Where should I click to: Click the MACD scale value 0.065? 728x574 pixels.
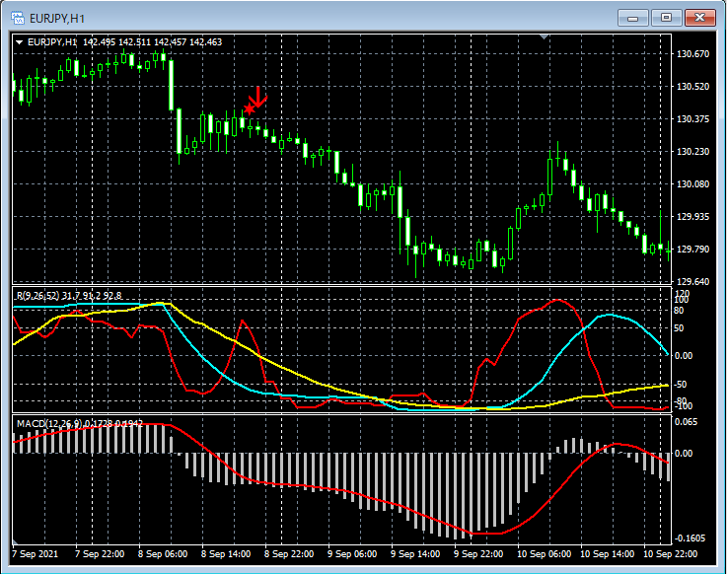(x=686, y=422)
